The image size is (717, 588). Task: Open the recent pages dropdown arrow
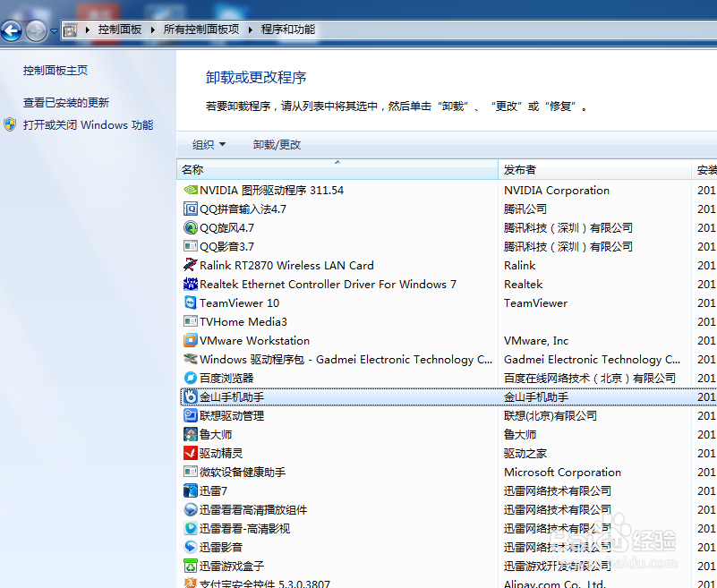pos(54,31)
